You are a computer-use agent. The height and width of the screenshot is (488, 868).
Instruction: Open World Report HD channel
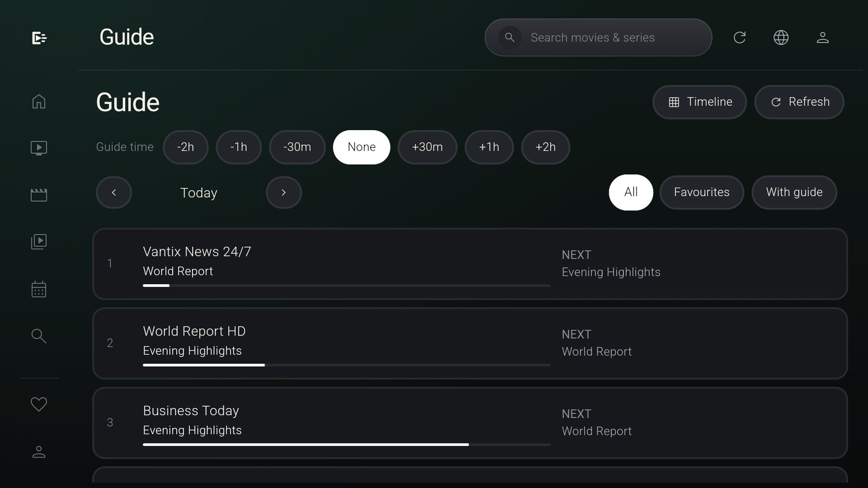point(470,343)
